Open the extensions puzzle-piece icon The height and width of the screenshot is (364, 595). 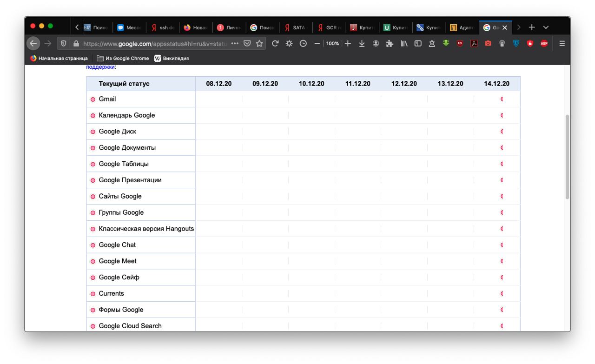(x=390, y=44)
